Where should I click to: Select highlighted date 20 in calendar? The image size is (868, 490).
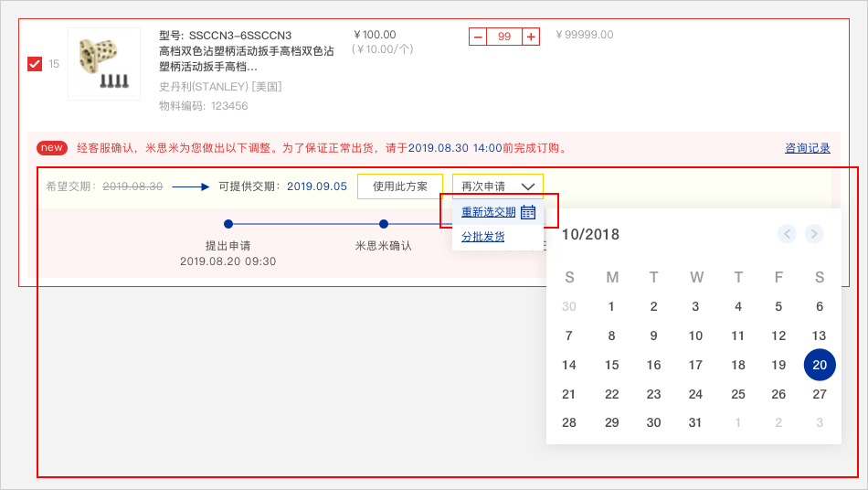820,365
